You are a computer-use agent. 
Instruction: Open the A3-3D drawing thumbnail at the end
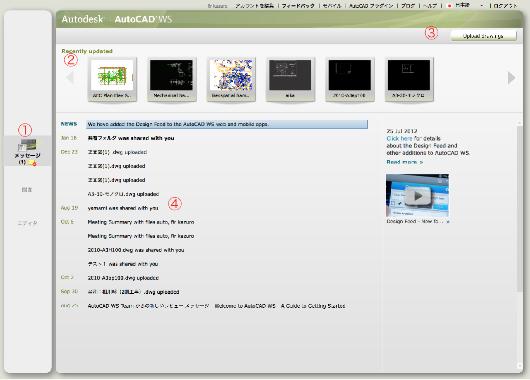click(x=409, y=79)
